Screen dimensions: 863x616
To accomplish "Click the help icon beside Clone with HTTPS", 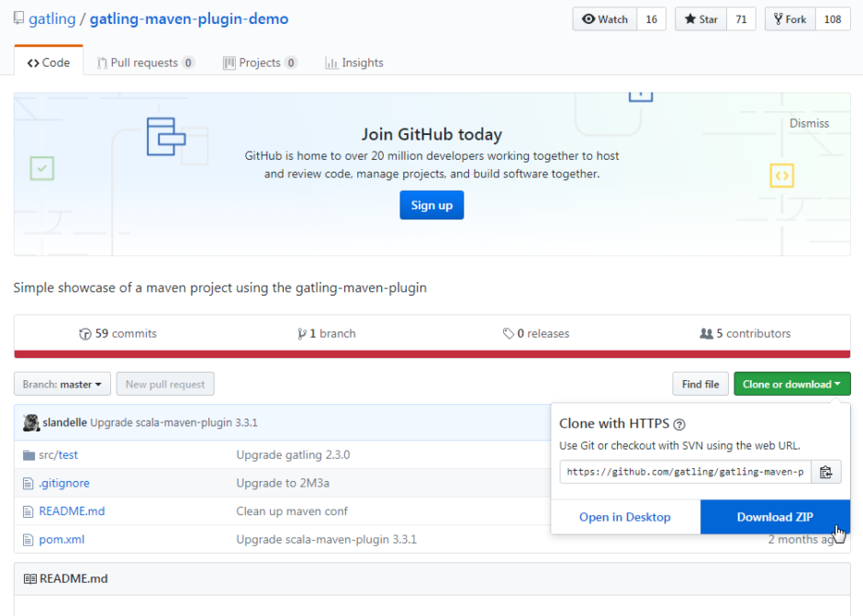I will [679, 424].
